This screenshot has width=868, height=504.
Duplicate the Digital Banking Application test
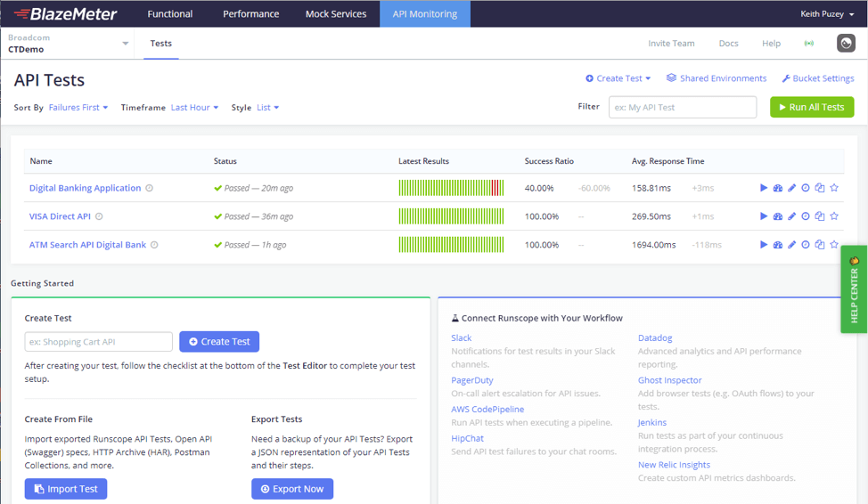[x=820, y=188]
